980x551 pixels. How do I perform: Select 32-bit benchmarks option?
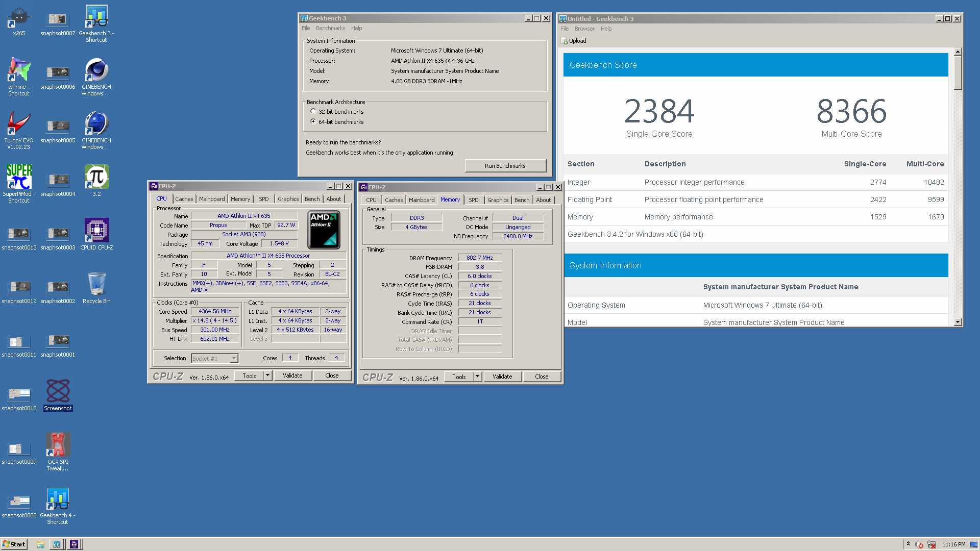point(337,112)
